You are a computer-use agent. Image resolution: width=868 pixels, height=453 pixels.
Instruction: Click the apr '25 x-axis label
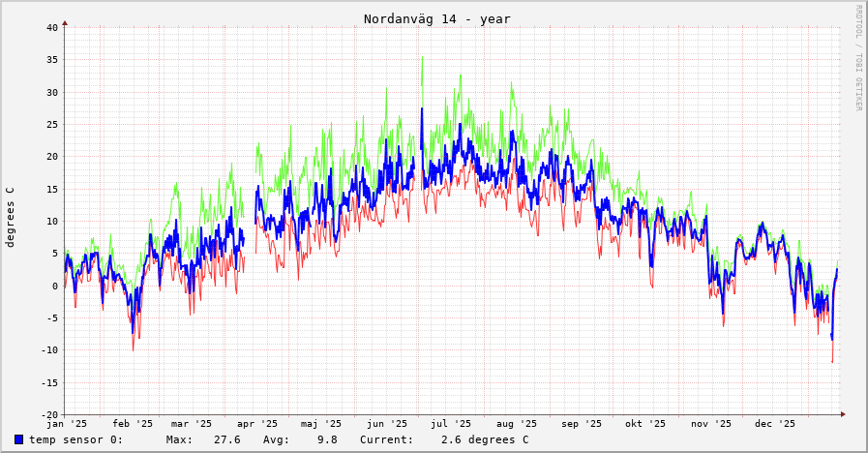(257, 423)
